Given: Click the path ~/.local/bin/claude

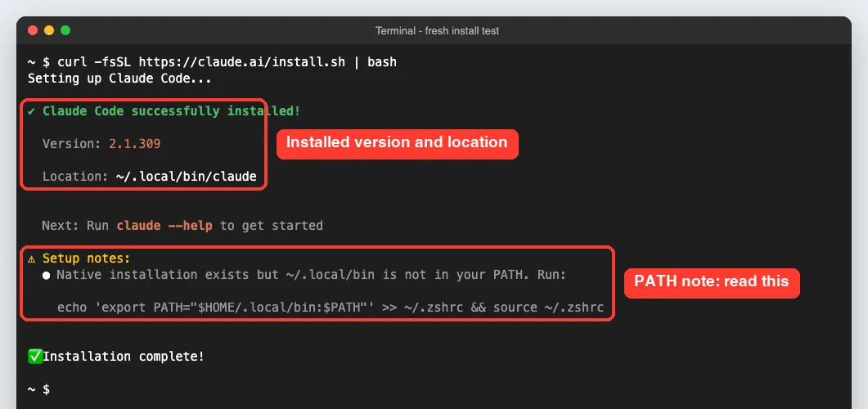Looking at the screenshot, I should [186, 177].
